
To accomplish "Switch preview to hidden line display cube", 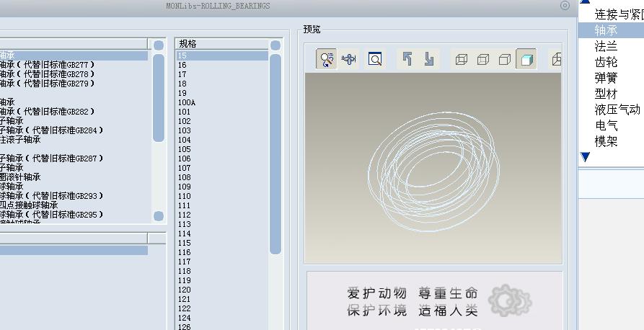I will [483, 60].
